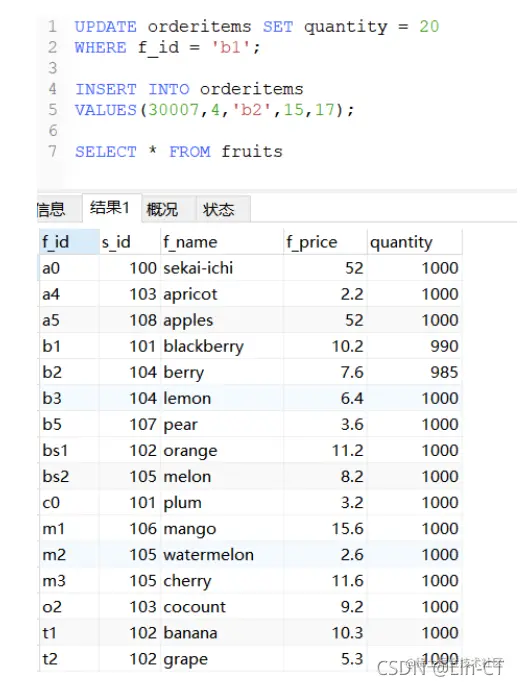This screenshot has width=520, height=686.
Task: Click quantity value 990
Action: coord(415,346)
